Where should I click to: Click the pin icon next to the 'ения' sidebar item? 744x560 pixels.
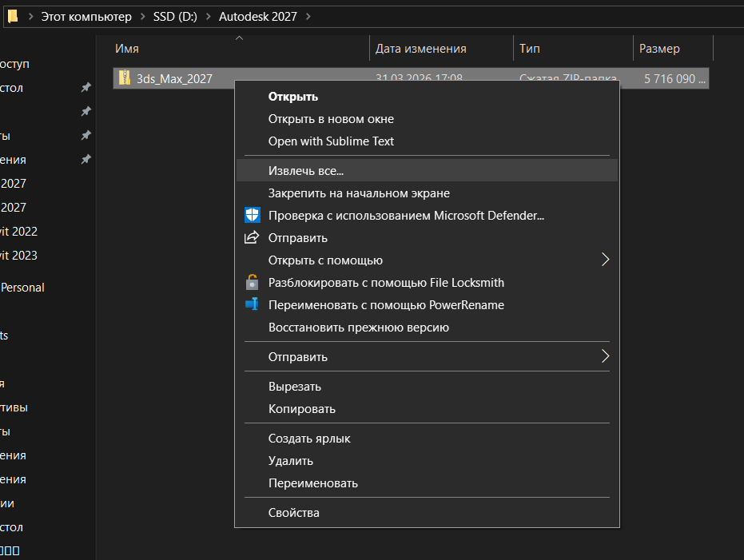tap(86, 159)
